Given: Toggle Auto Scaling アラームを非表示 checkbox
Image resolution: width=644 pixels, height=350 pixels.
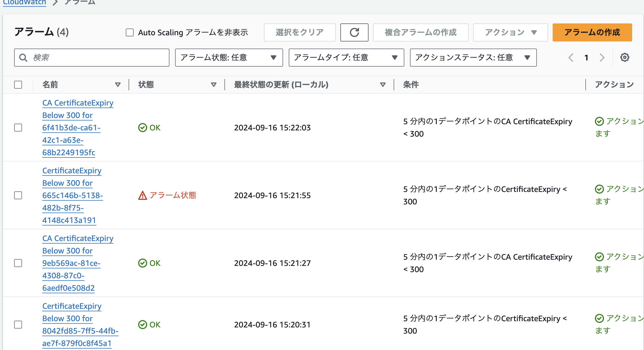Looking at the screenshot, I should [x=130, y=32].
